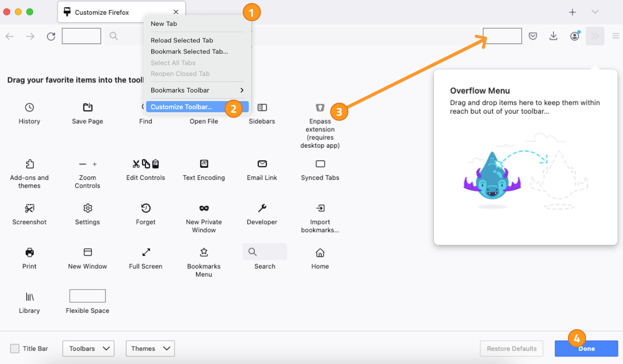Open a new tab with plus button
The width and height of the screenshot is (623, 364).
point(572,12)
